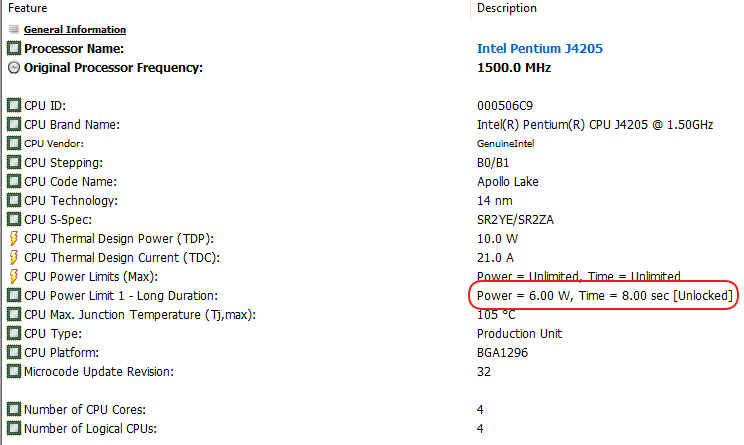Screen dimensions: 744x445
Task: Open the General Information heading link
Action: 75,29
